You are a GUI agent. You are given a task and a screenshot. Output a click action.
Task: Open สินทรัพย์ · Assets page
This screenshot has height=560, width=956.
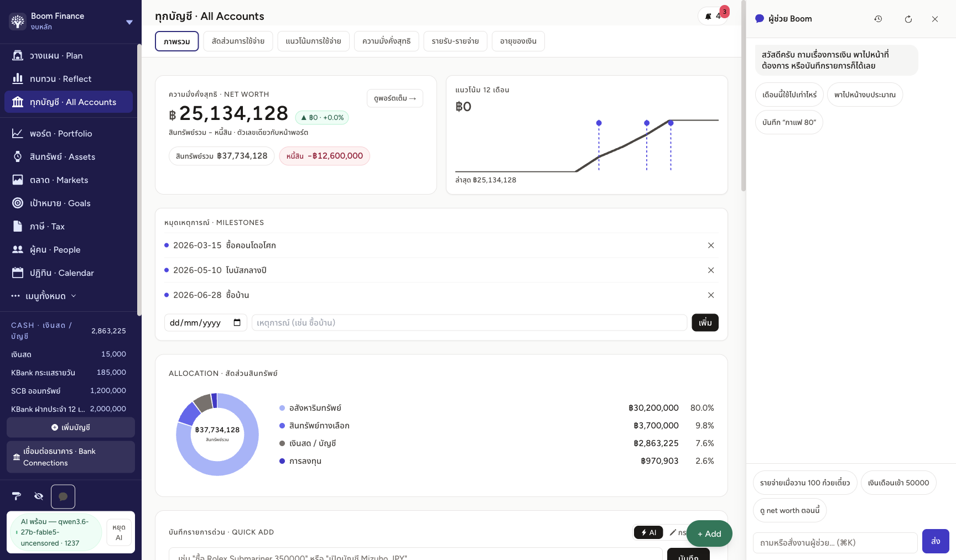click(69, 156)
